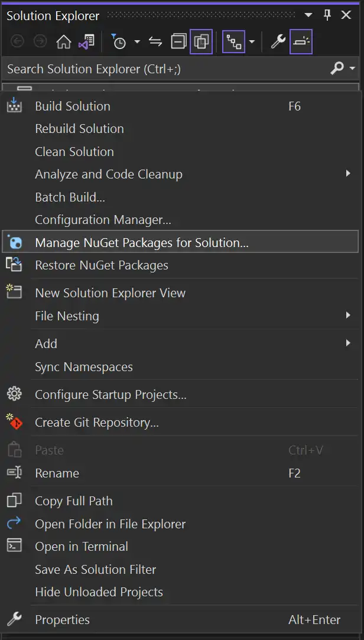
Task: Click the Create Git Repository icon
Action: tap(14, 422)
